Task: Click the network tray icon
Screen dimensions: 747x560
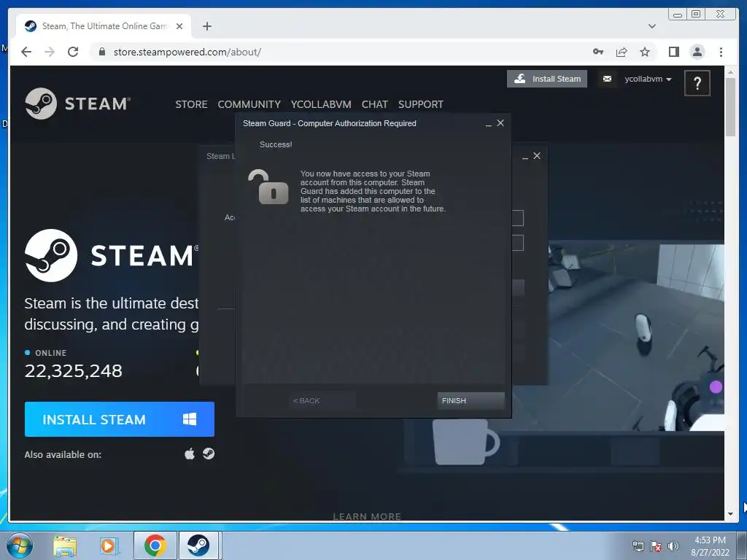Action: pyautogui.click(x=638, y=546)
